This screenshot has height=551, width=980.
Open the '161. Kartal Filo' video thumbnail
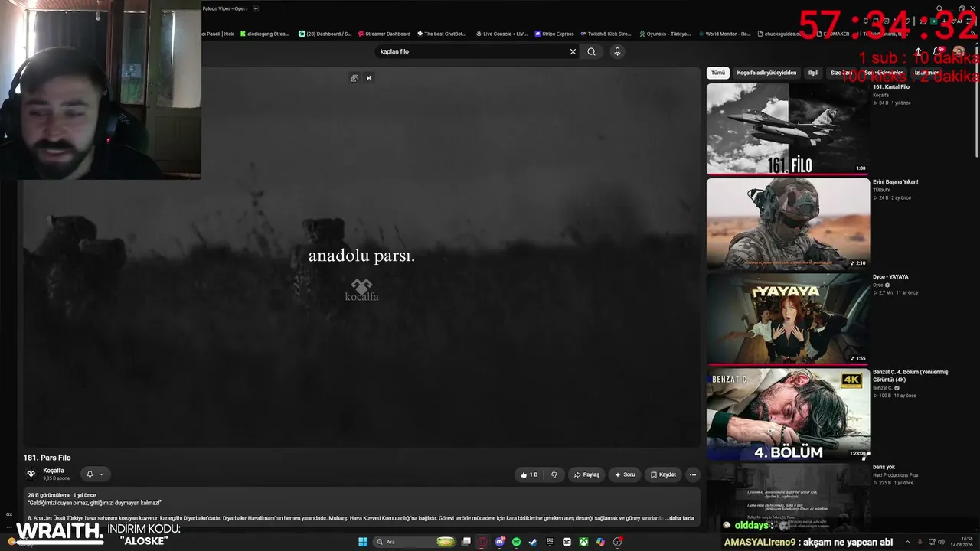788,129
